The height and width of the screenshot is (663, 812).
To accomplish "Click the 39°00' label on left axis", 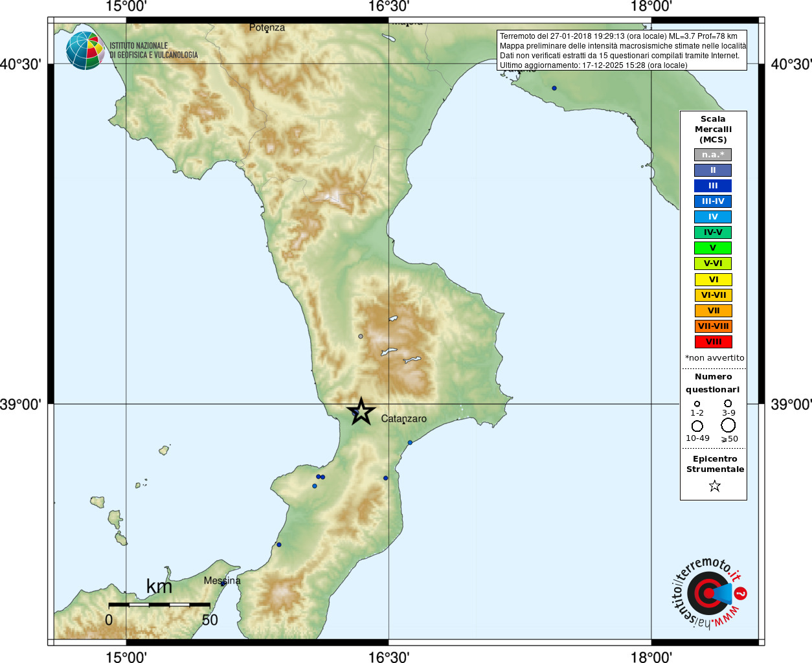I will pos(21,405).
